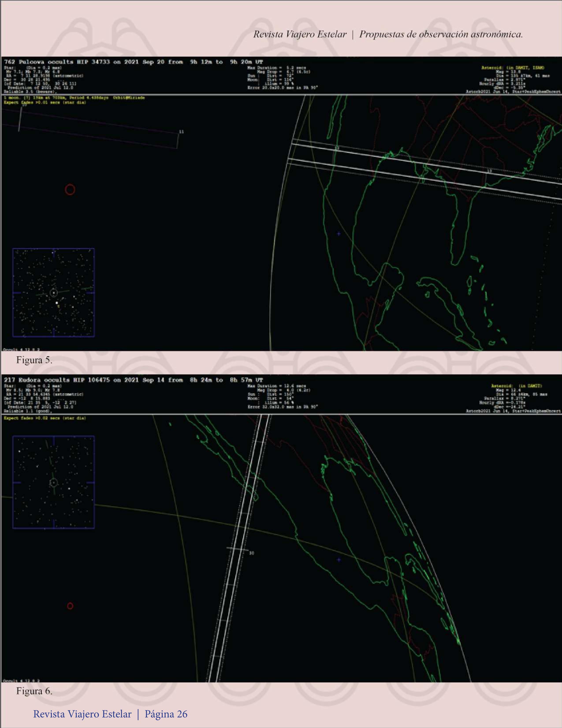
Task: Click the 'Figura 5.' caption
Action: tap(34, 360)
